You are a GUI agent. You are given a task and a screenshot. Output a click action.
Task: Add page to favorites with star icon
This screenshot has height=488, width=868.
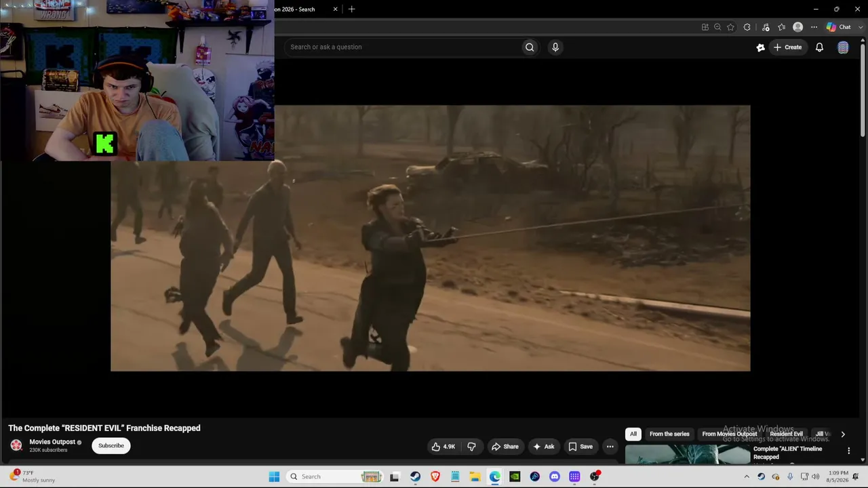(x=730, y=27)
